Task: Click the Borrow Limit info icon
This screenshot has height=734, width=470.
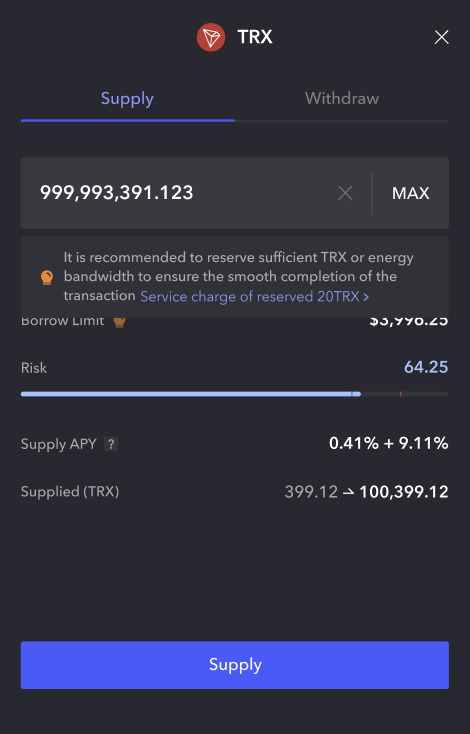Action: 119,322
